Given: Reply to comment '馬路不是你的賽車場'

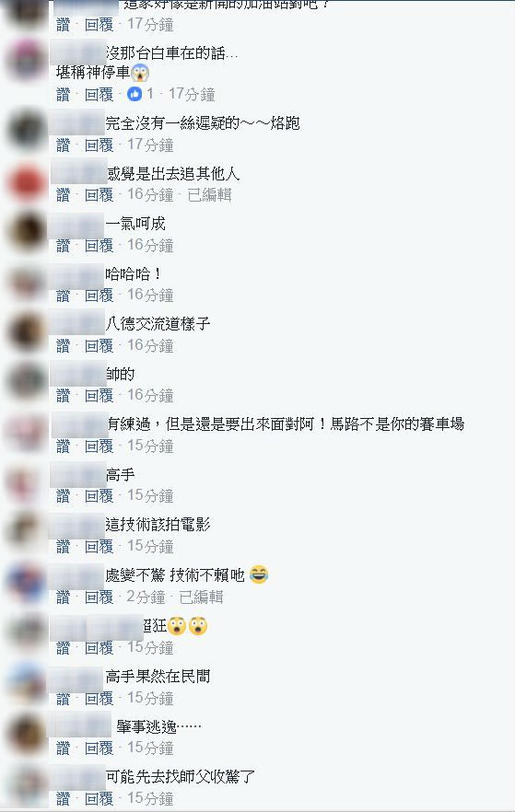Looking at the screenshot, I should 99,446.
